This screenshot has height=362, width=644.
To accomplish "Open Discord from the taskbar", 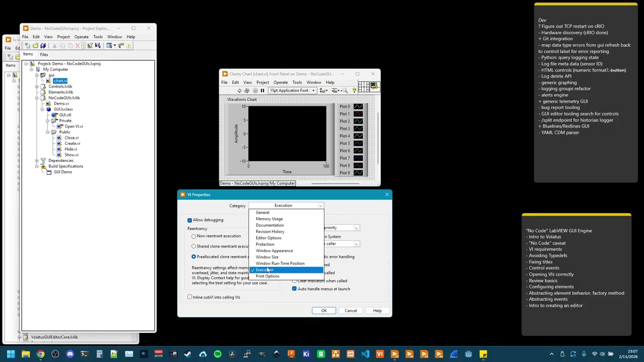I will [x=70, y=354].
